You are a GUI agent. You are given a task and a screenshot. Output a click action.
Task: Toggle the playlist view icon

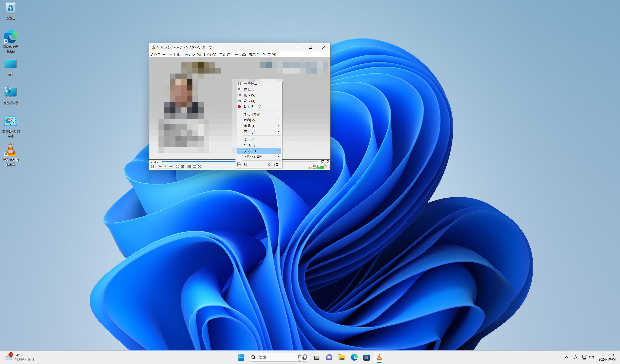pos(189,166)
